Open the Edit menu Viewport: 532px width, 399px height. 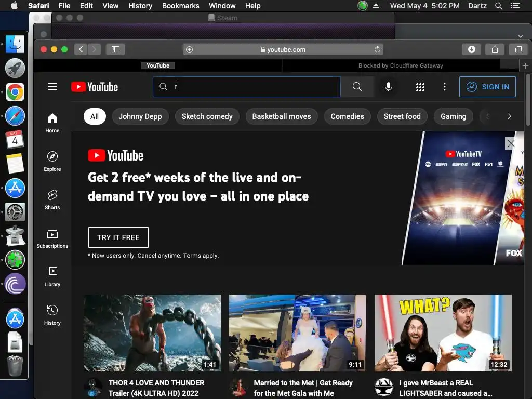pos(86,6)
